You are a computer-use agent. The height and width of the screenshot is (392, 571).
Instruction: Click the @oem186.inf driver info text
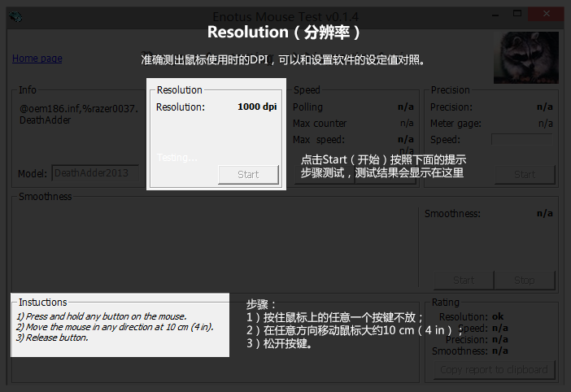[79, 108]
